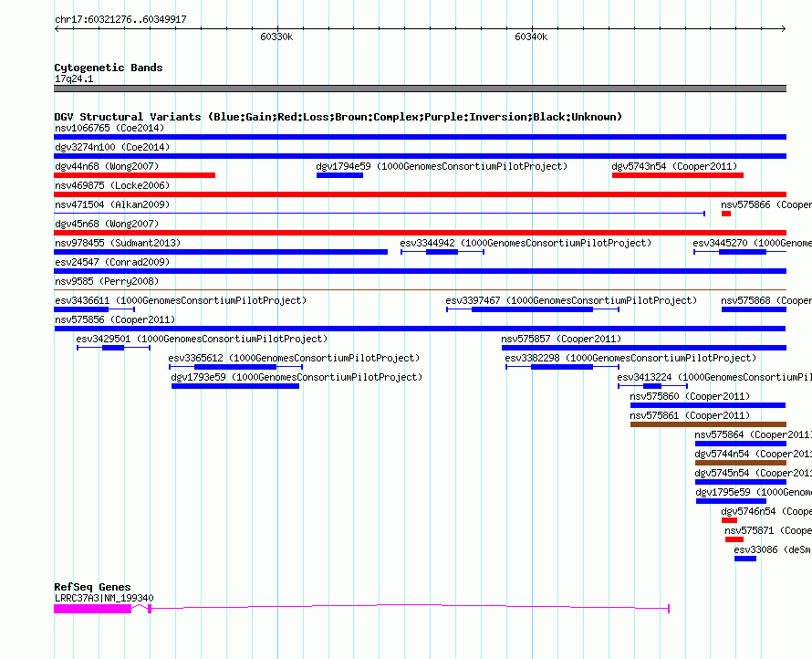Click the small red nsv575866 bar
Viewport: 812px width, 659px height.
click(x=726, y=214)
